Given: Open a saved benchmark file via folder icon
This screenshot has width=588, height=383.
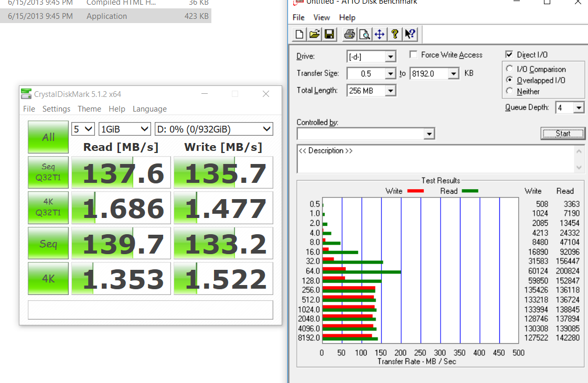Looking at the screenshot, I should pyautogui.click(x=314, y=35).
